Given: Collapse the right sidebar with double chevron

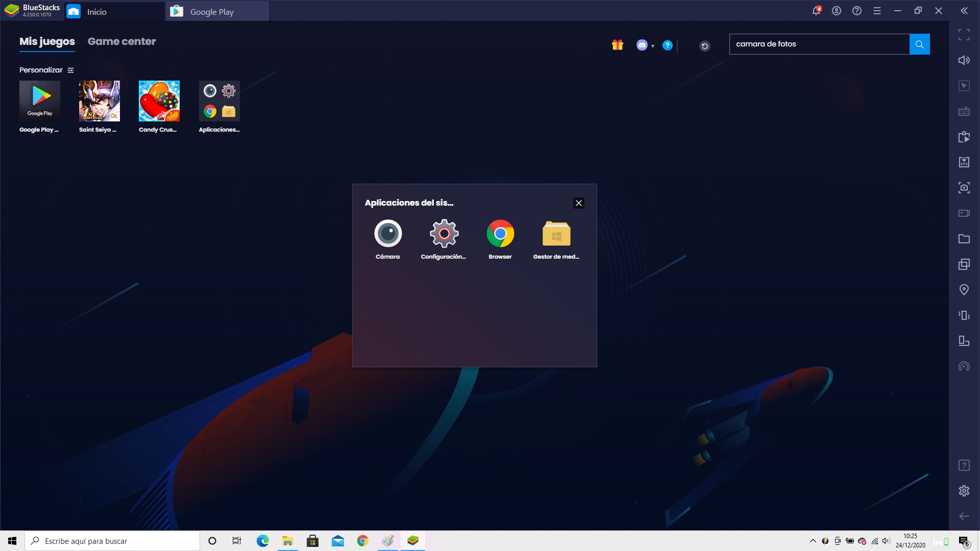Looking at the screenshot, I should tap(964, 11).
